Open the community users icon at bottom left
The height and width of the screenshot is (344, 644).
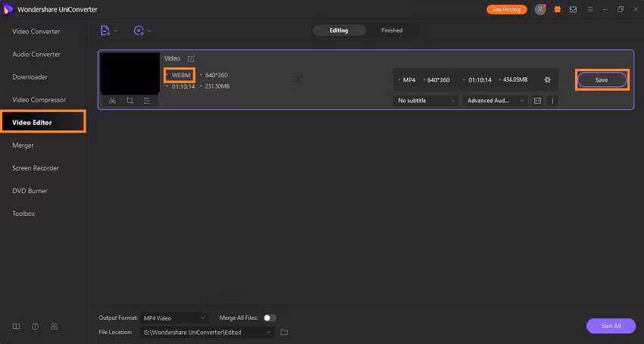(x=55, y=327)
